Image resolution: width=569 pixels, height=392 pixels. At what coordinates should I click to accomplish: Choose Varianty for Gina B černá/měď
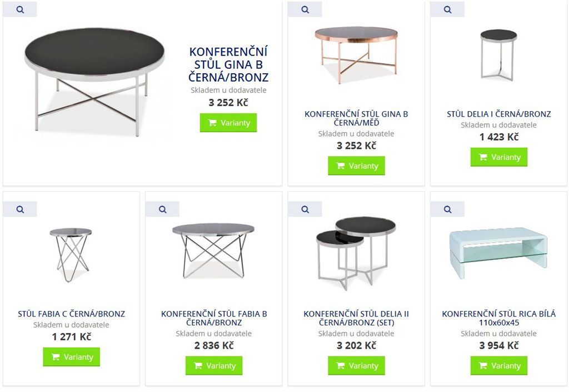pyautogui.click(x=356, y=165)
